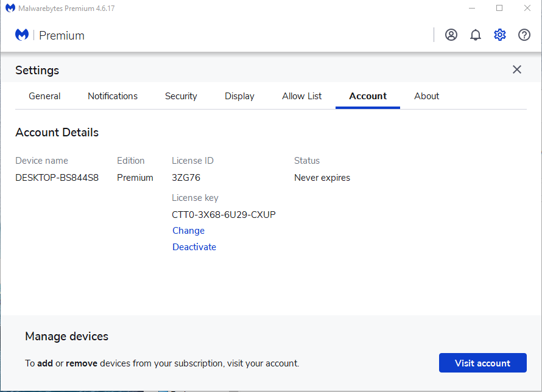Click the Device name column label

(x=41, y=161)
